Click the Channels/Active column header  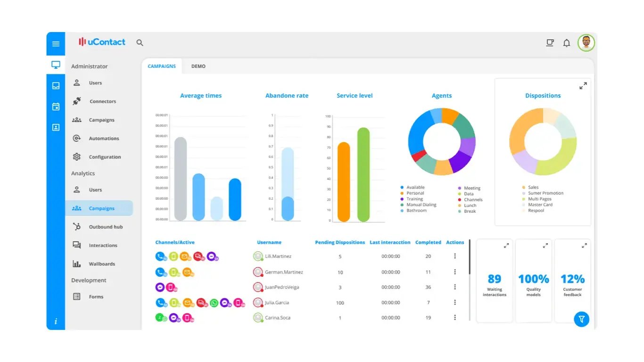click(175, 242)
